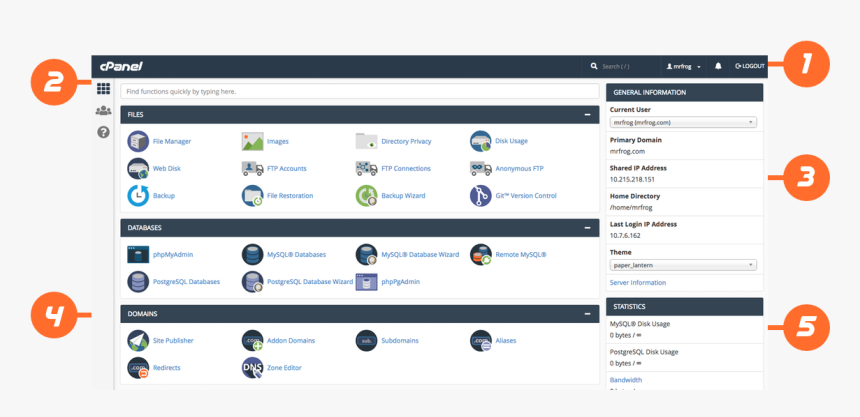This screenshot has height=417, width=860.
Task: Open the phpPgAdmin icon
Action: 366,282
